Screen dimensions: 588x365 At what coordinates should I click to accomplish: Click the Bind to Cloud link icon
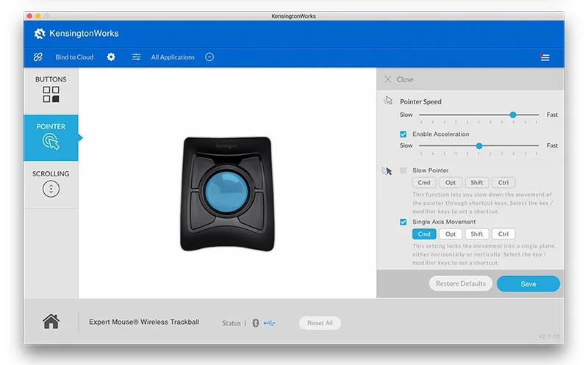(x=38, y=57)
